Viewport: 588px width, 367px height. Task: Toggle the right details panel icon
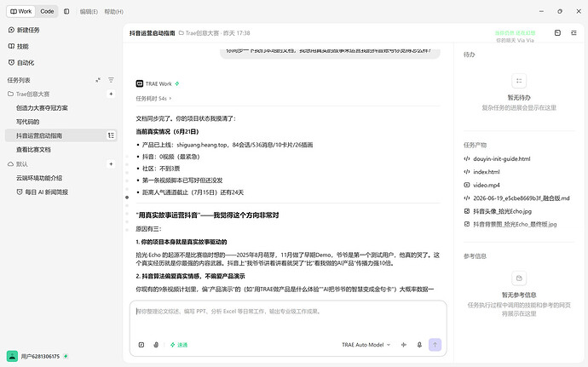(574, 33)
